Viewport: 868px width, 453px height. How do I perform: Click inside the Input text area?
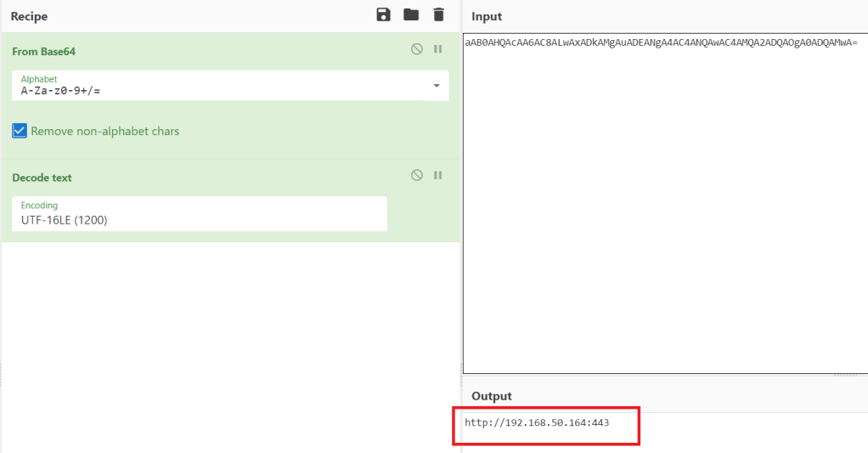point(662,212)
